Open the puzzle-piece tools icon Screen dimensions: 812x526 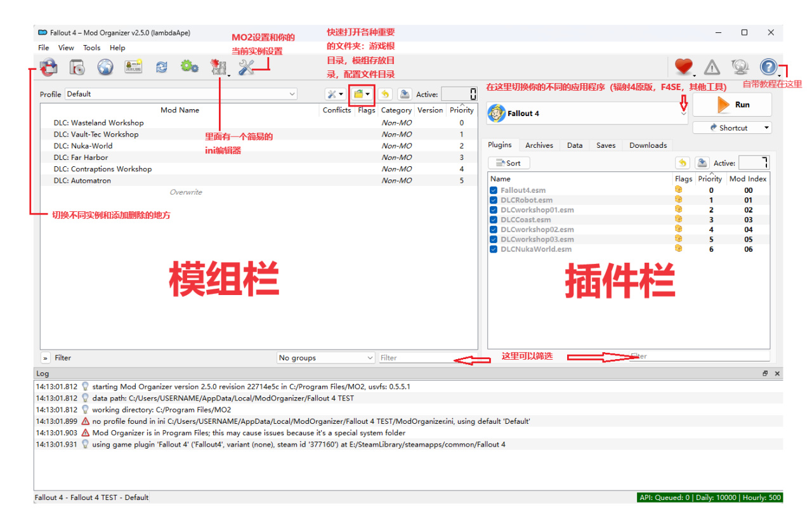[x=219, y=67]
